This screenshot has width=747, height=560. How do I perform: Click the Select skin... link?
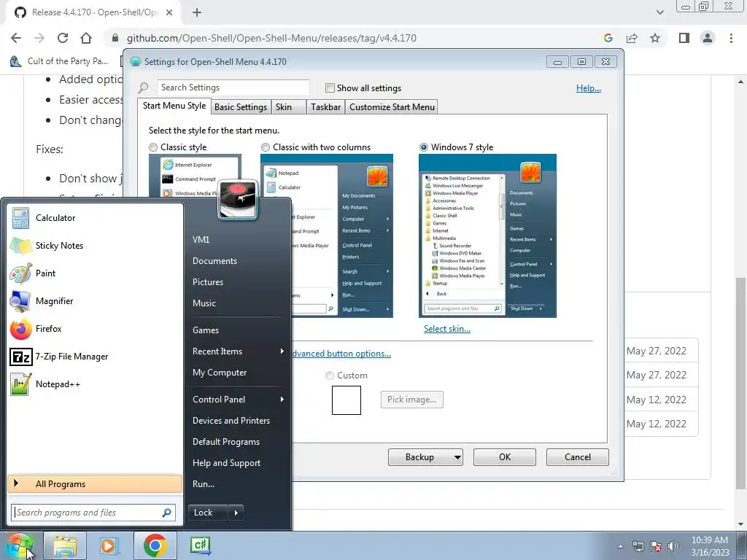[x=447, y=329]
